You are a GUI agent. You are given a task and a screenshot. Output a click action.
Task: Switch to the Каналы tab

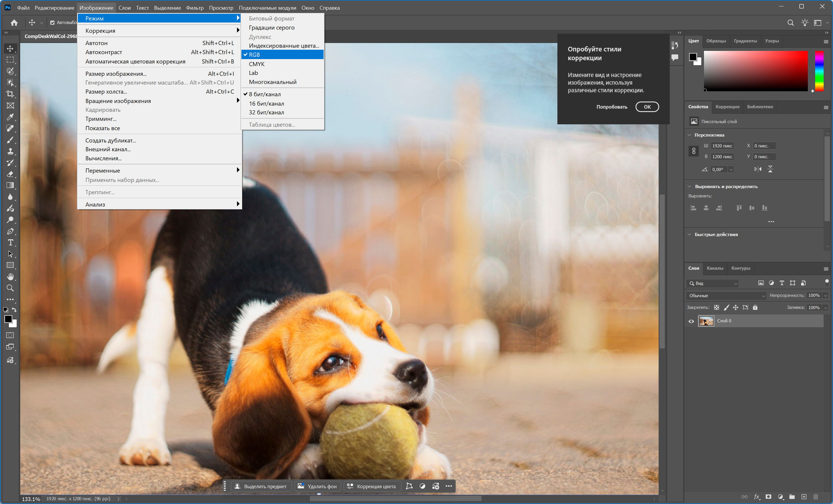tap(715, 268)
